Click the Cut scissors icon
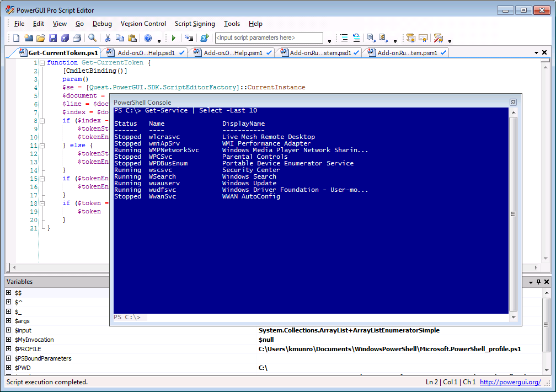 [x=108, y=38]
